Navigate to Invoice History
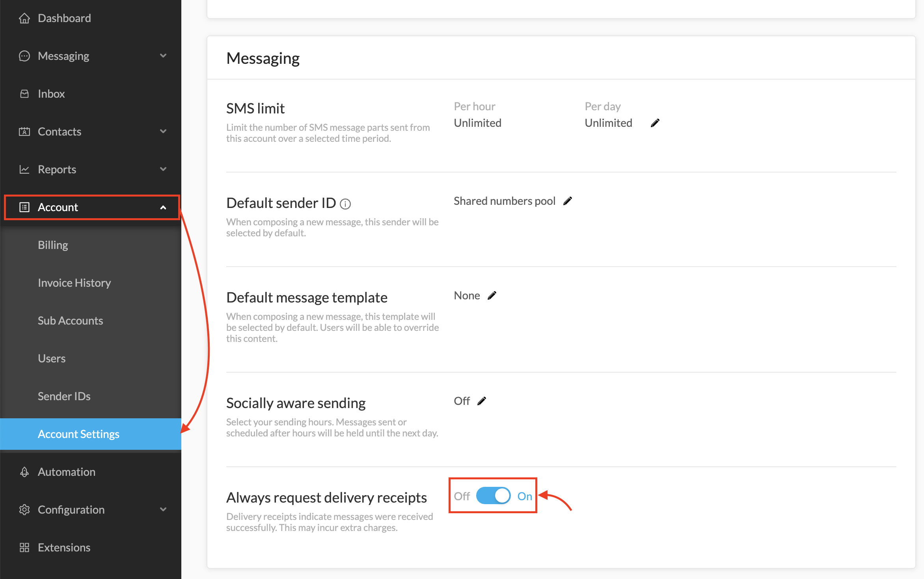 74,282
